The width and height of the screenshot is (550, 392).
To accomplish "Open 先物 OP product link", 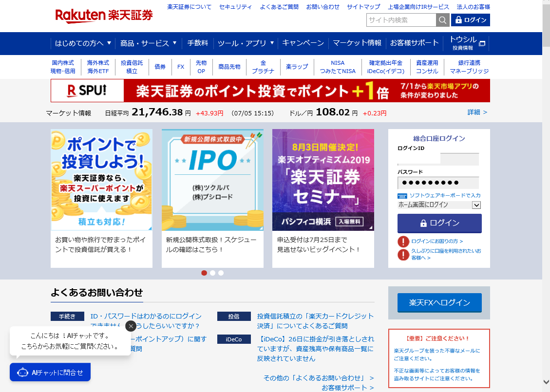I will tap(201, 67).
